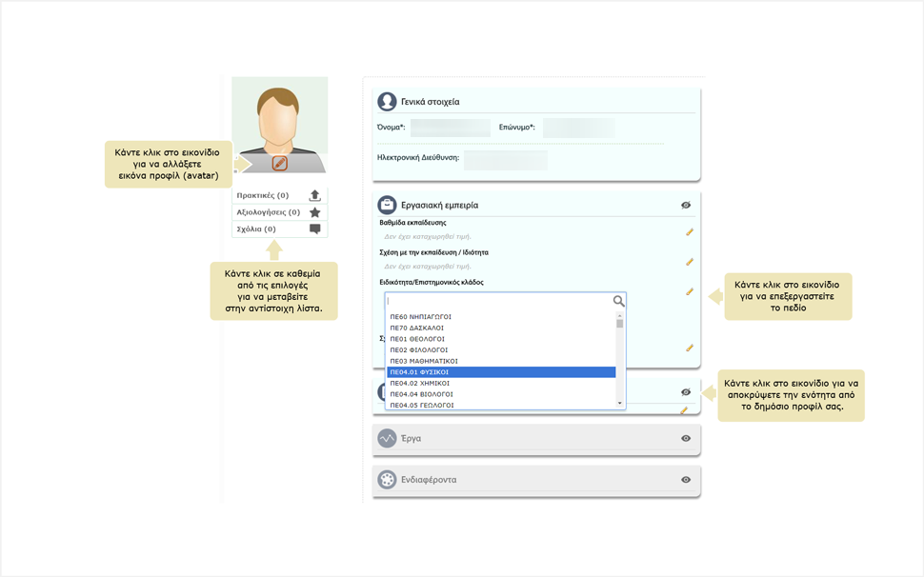Click the speech bubble icon beside Σχόλια

click(x=315, y=229)
